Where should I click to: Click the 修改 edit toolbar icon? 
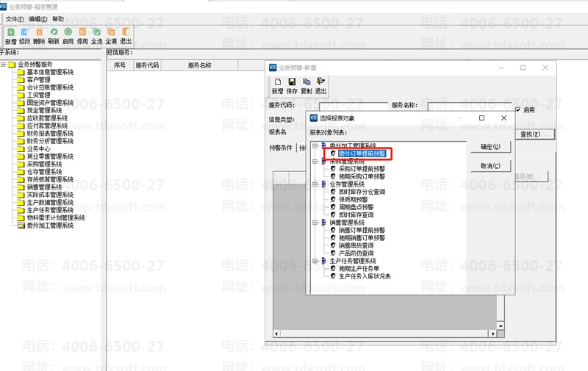pos(25,35)
